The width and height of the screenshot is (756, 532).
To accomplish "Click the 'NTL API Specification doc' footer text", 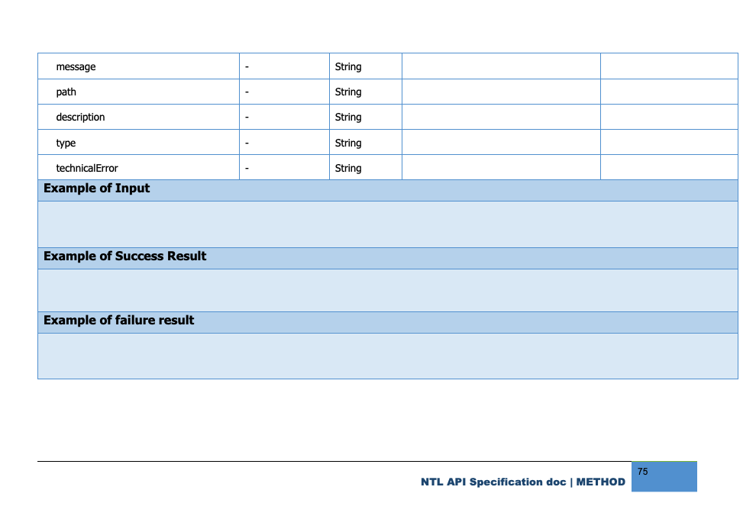I will pyautogui.click(x=493, y=482).
